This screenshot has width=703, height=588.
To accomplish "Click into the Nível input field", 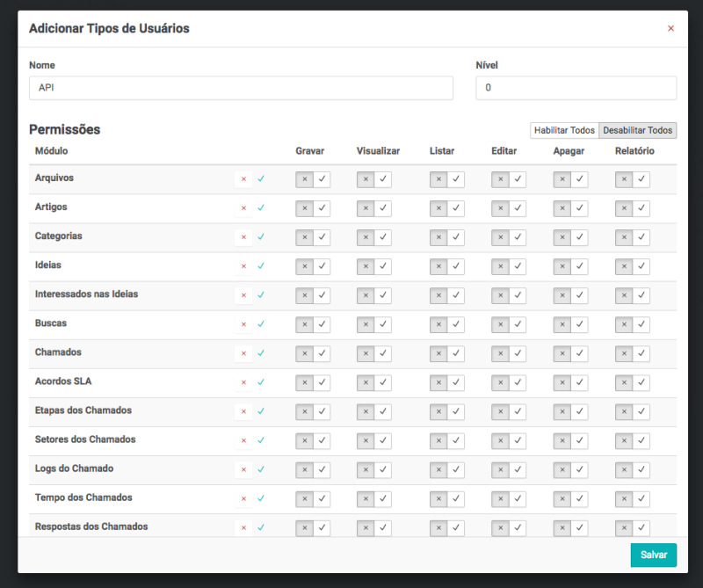I will click(x=576, y=88).
